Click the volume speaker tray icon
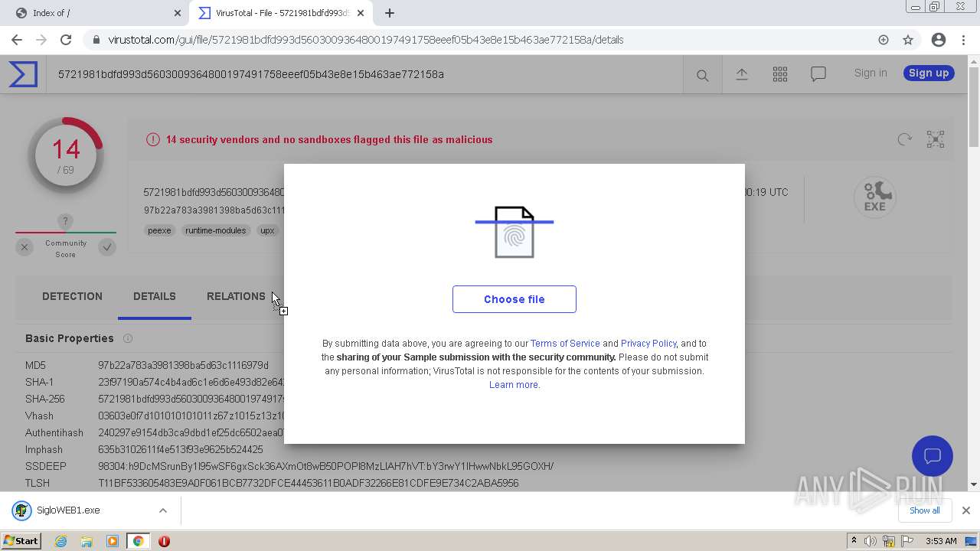Screen dimensions: 980x551 [871, 541]
